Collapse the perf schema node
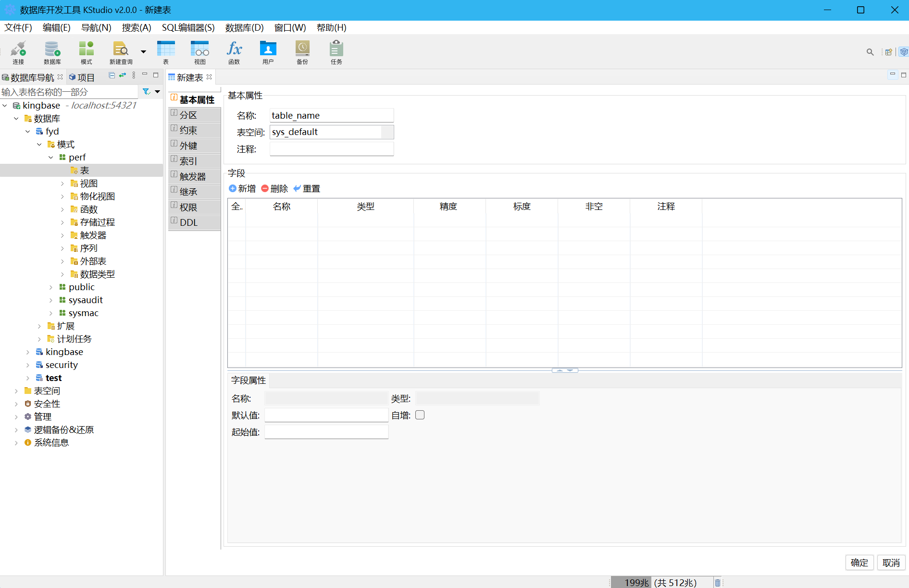 click(51, 158)
